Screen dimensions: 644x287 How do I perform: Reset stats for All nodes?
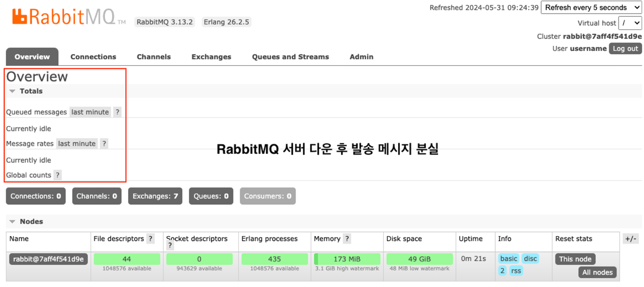pos(597,273)
